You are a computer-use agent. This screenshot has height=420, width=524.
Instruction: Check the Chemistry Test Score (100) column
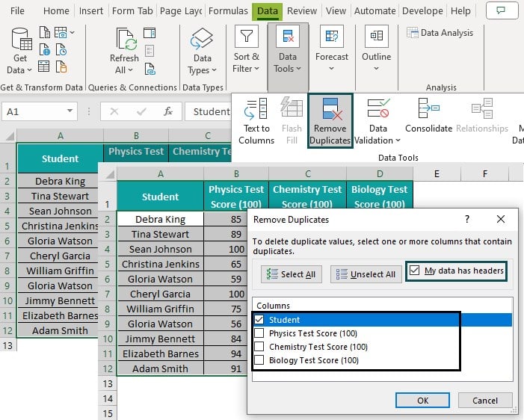[259, 347]
